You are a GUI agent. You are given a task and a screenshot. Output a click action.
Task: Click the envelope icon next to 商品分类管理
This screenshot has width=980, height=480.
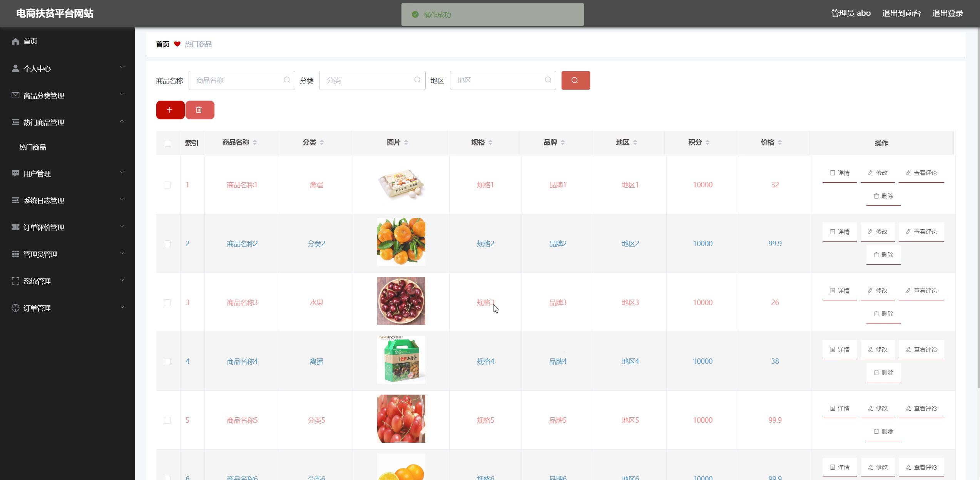coord(15,95)
